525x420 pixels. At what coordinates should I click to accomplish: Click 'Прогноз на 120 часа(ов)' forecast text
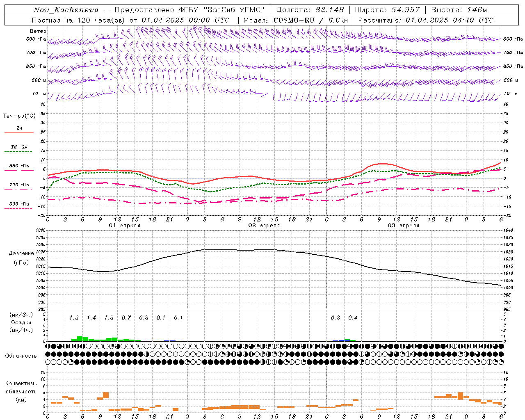tap(79, 20)
